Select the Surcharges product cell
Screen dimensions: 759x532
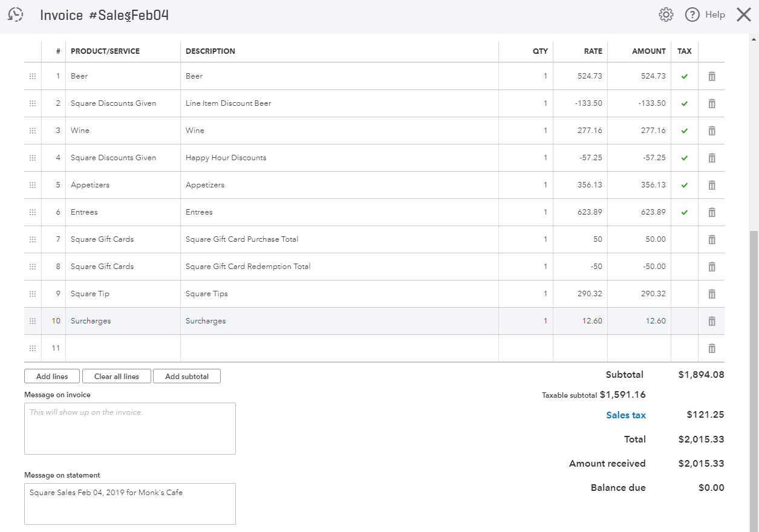(123, 321)
